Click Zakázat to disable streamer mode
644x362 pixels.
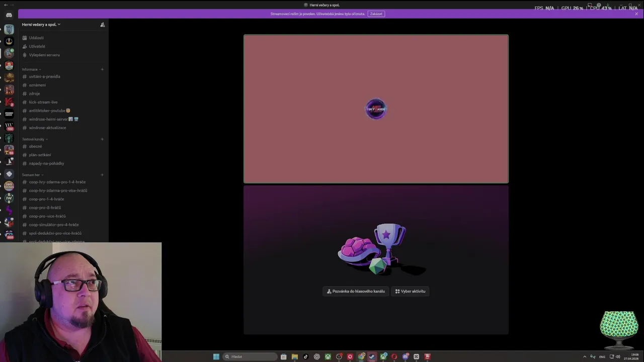pyautogui.click(x=376, y=14)
